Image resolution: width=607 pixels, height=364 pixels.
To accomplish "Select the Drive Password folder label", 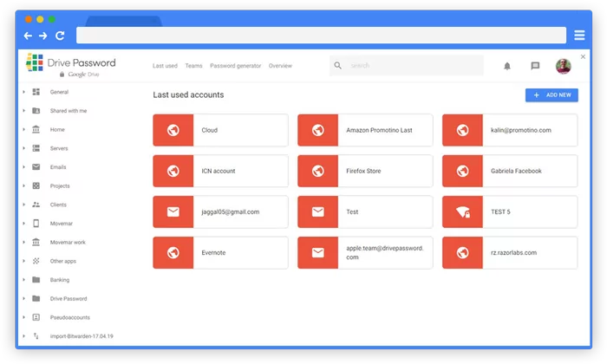I will pyautogui.click(x=69, y=299).
